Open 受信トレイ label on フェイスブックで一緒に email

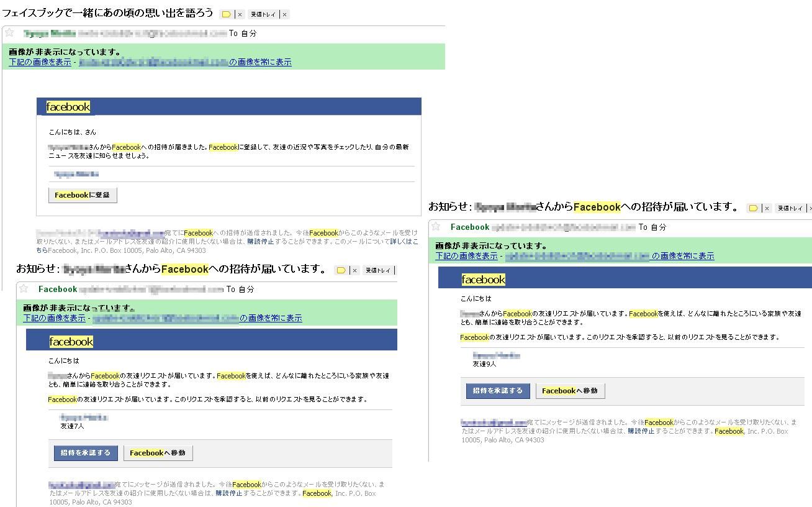[263, 14]
